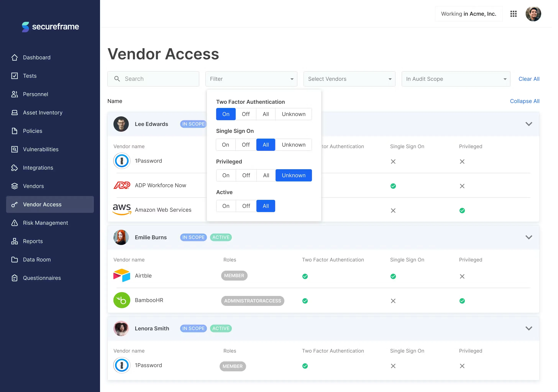Open the In Audit Scope dropdown

tap(455, 79)
